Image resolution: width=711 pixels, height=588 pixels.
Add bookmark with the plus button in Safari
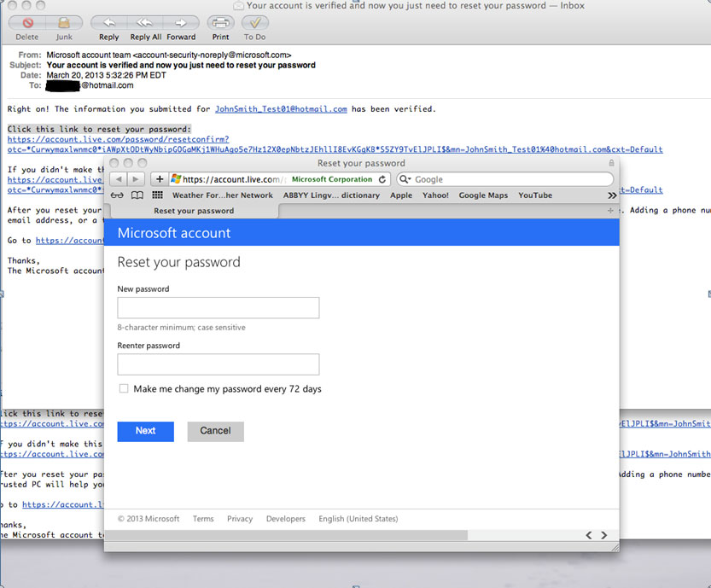[160, 179]
